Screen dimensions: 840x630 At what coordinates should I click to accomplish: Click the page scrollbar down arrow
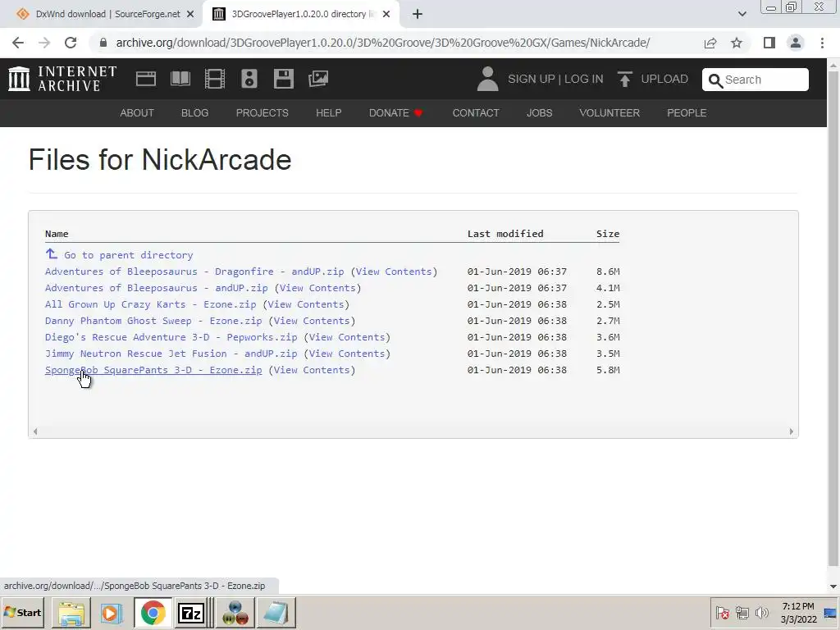(833, 587)
